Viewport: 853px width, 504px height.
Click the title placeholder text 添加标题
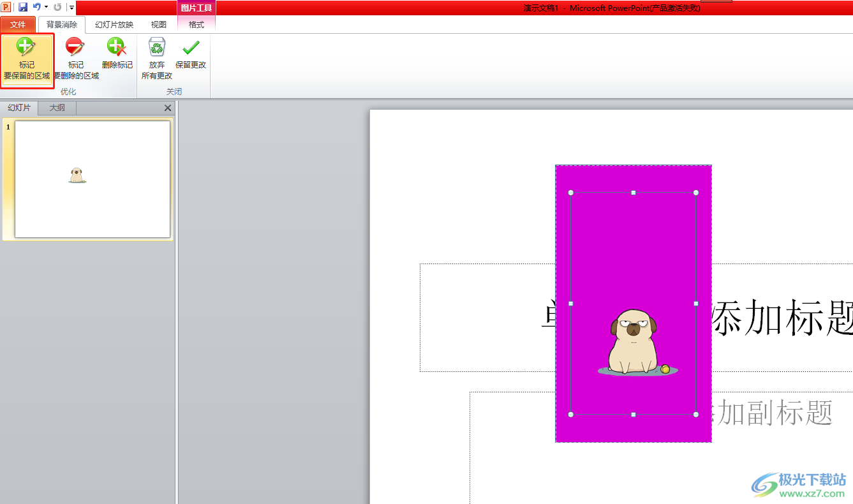click(783, 317)
